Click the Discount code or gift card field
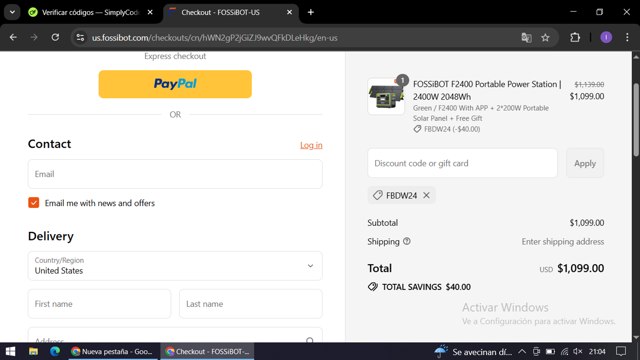Viewport: 640px width, 360px height. coord(462,163)
